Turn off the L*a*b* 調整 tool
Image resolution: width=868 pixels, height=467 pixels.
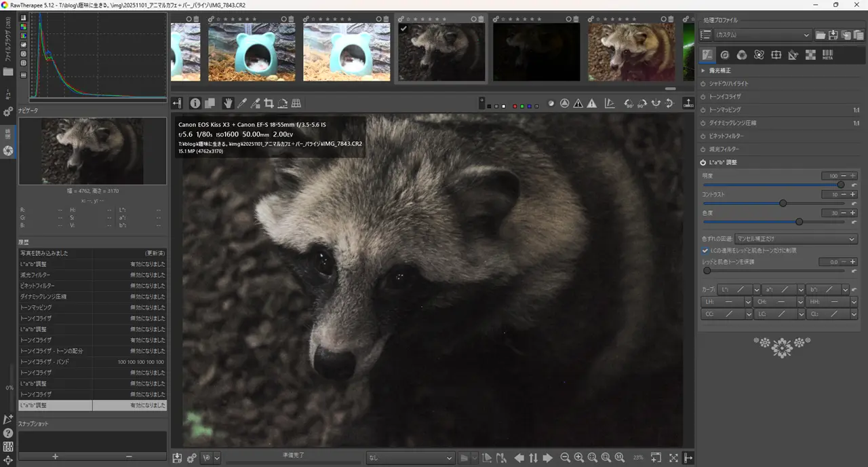[703, 162]
